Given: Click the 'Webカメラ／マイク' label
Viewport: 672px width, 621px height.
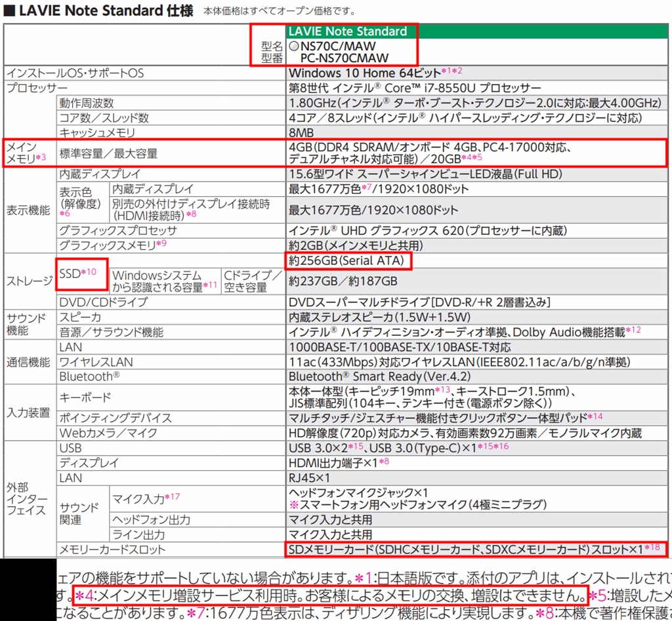Looking at the screenshot, I should pos(108,433).
